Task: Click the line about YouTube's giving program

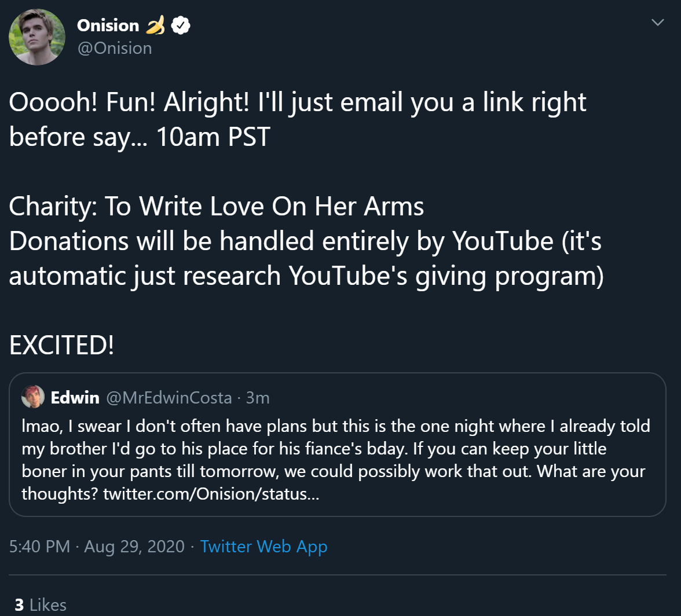Action: pyautogui.click(x=306, y=276)
